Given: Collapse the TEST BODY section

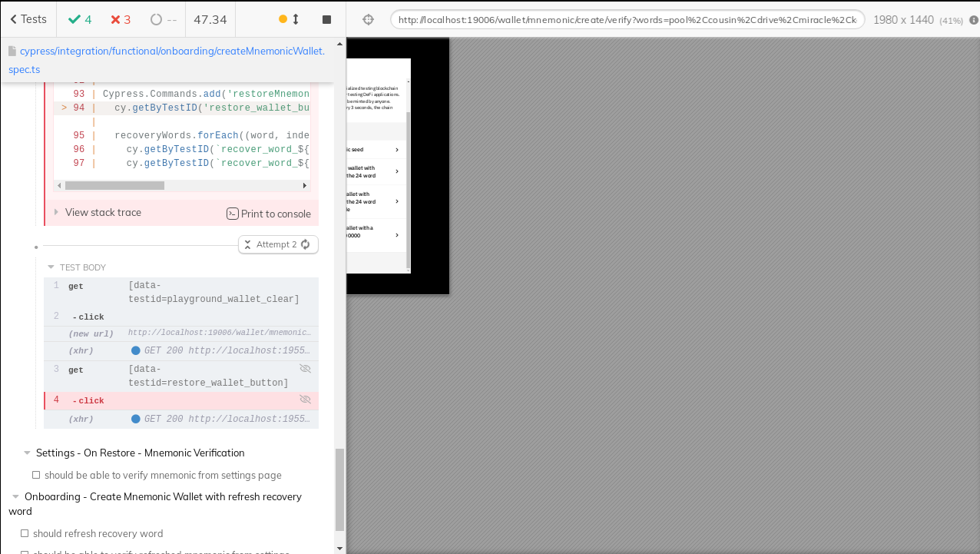Looking at the screenshot, I should (50, 267).
